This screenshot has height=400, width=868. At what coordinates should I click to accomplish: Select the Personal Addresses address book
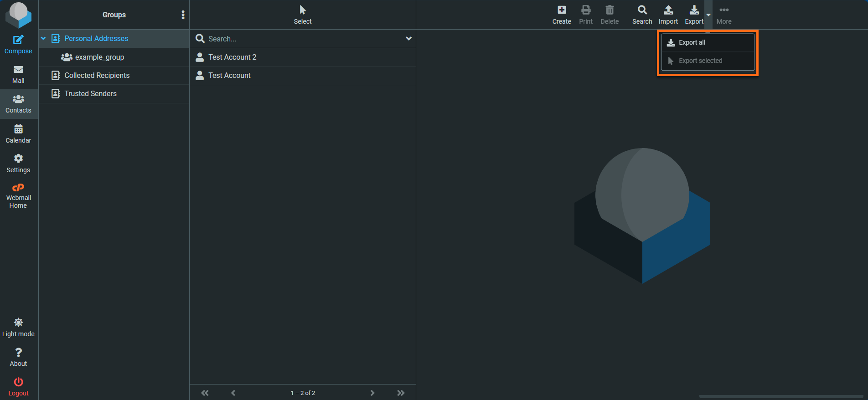coord(114,39)
